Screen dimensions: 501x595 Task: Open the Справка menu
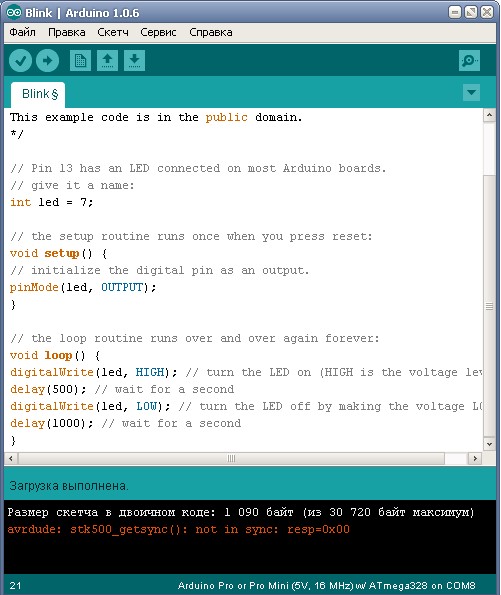(211, 32)
